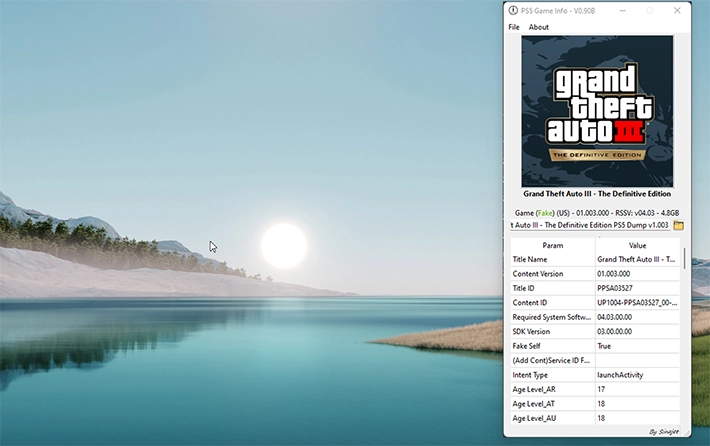Select the Content Version parameter

(x=552, y=274)
